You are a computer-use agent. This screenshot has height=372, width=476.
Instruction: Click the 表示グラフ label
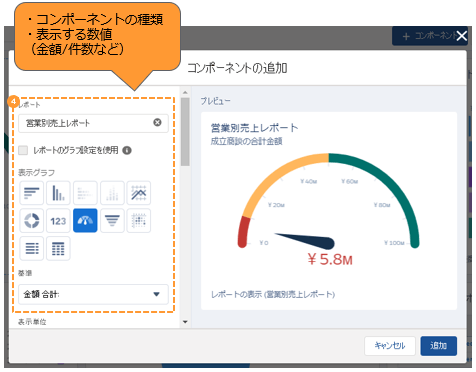[x=36, y=172]
